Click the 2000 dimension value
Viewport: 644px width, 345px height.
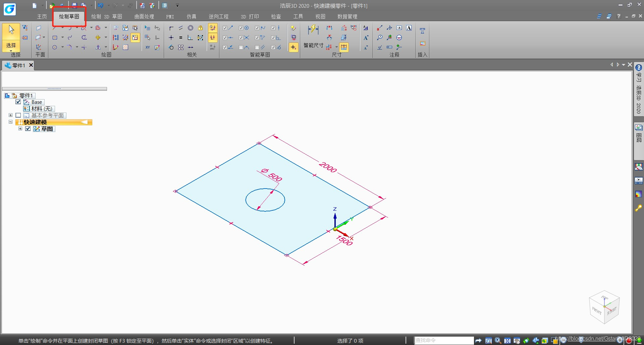click(x=328, y=167)
